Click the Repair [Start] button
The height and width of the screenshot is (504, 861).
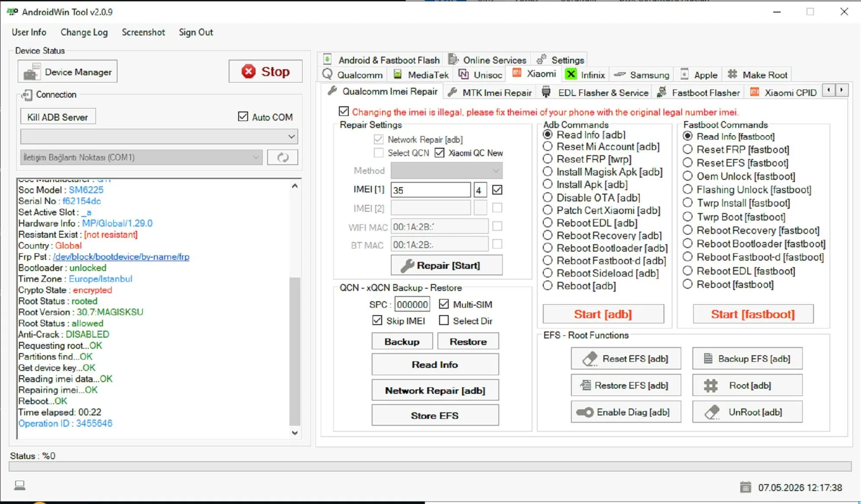446,265
